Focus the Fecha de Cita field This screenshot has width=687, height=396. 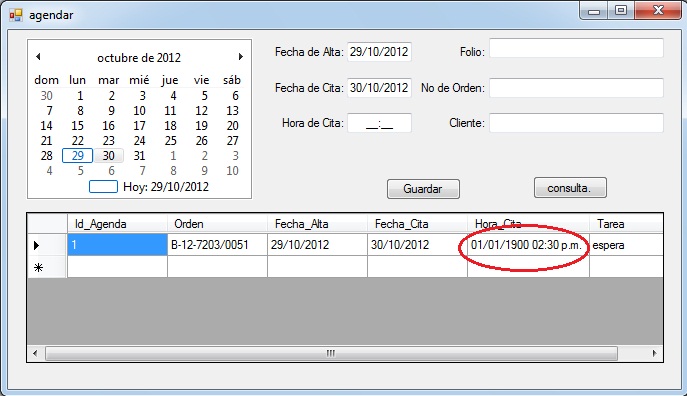coord(379,88)
